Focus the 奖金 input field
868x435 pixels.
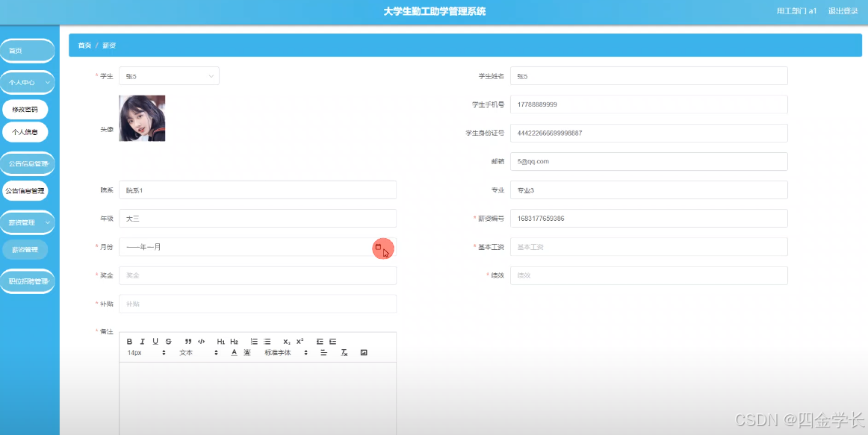[258, 275]
